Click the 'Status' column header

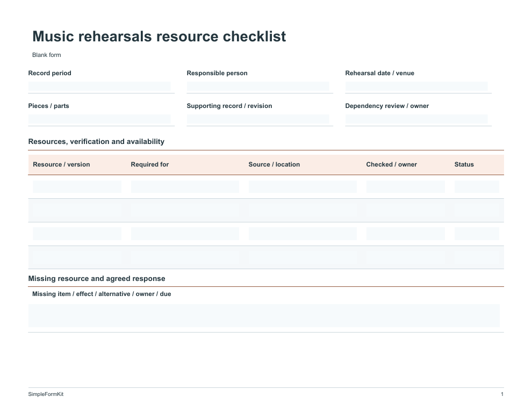[x=464, y=164]
